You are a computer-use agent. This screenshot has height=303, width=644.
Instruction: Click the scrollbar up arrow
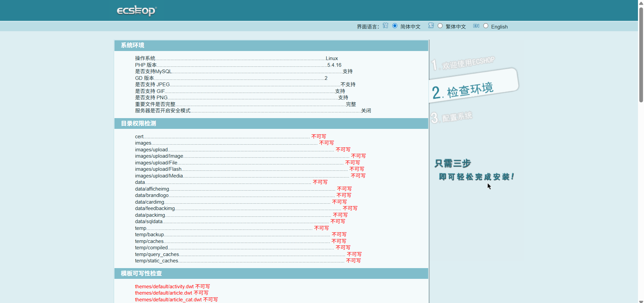click(x=641, y=3)
